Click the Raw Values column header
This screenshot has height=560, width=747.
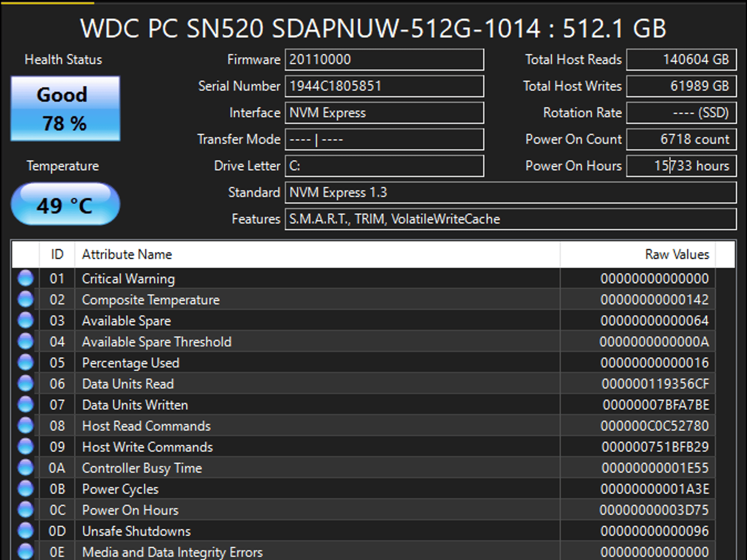pyautogui.click(x=638, y=254)
